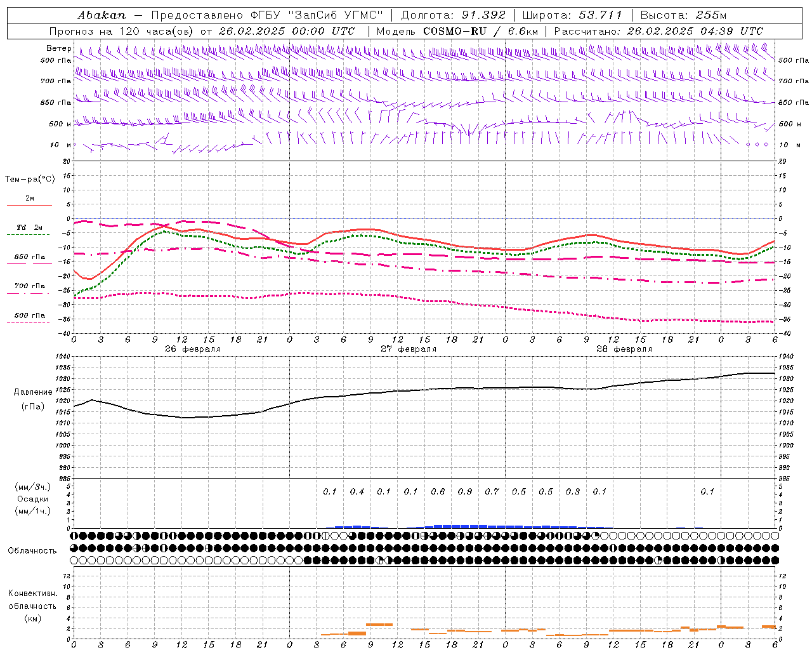Click the precipitation value "0.6"
The image size is (812, 650).
[438, 491]
